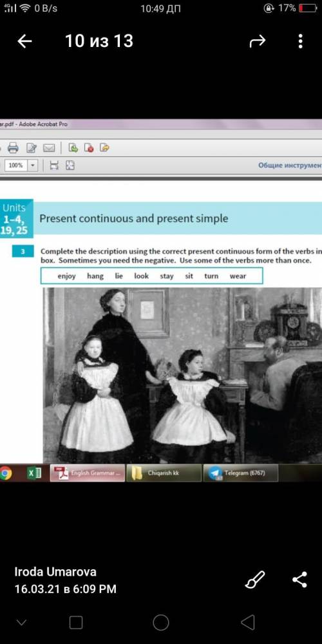Click the insert page icon with green arrow

(x=73, y=147)
